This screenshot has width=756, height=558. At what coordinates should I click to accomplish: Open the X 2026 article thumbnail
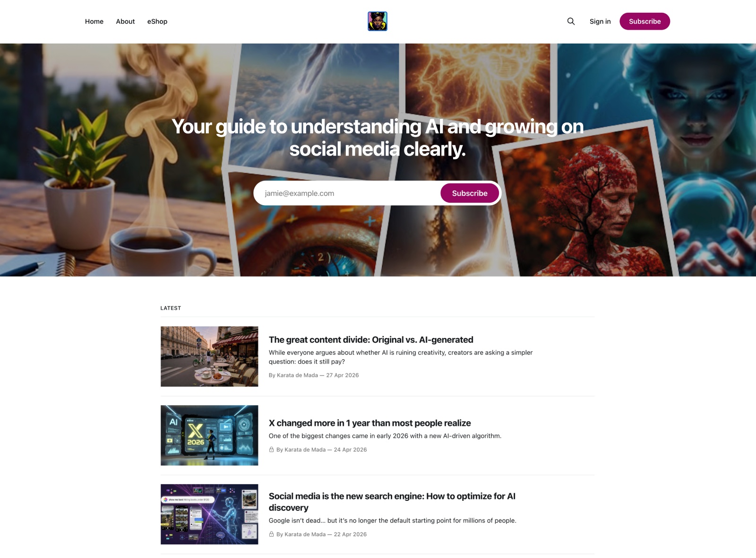pos(209,436)
